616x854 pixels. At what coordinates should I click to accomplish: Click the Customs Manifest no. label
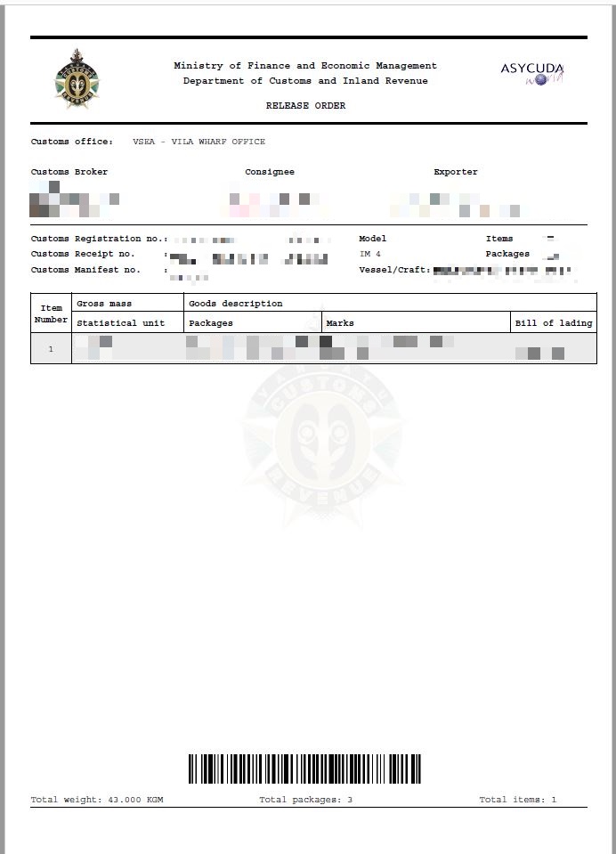pos(85,270)
